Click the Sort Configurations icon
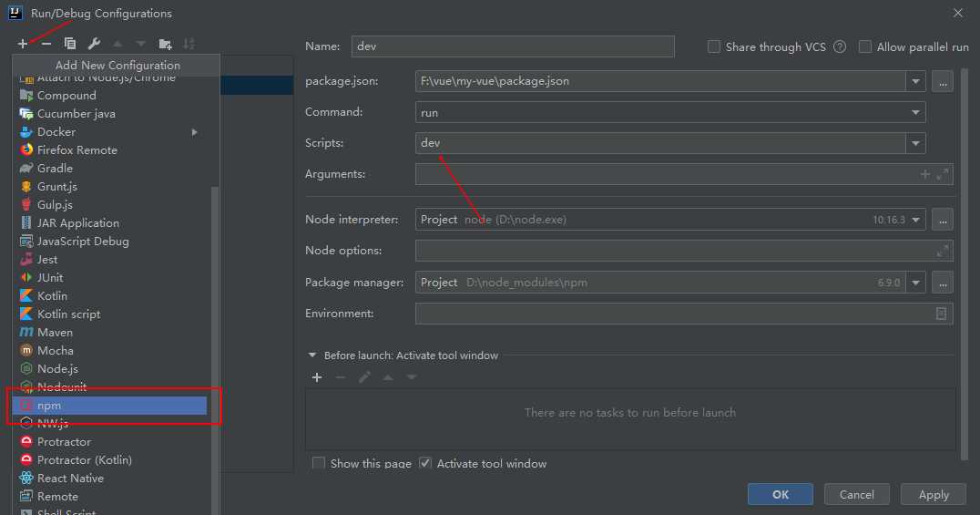The image size is (980, 515). (189, 44)
